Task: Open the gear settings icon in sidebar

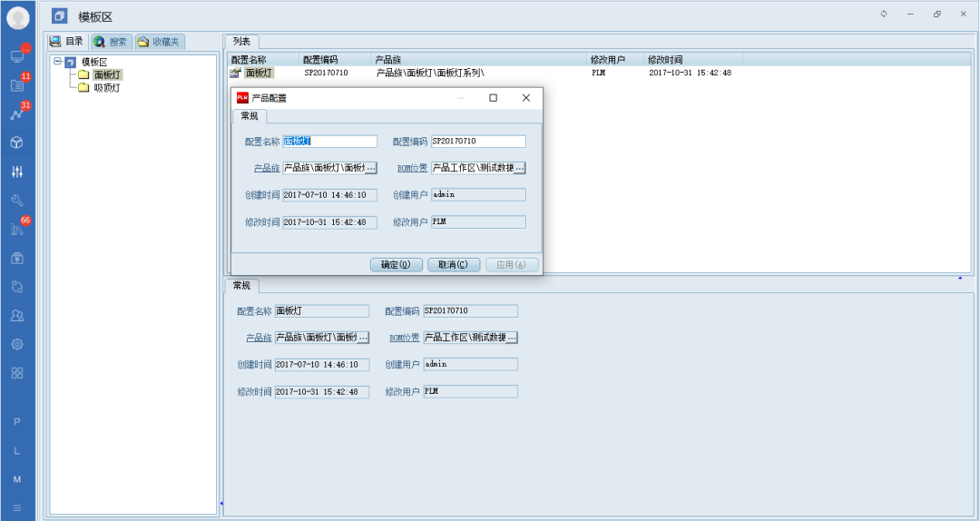Action: pyautogui.click(x=17, y=344)
